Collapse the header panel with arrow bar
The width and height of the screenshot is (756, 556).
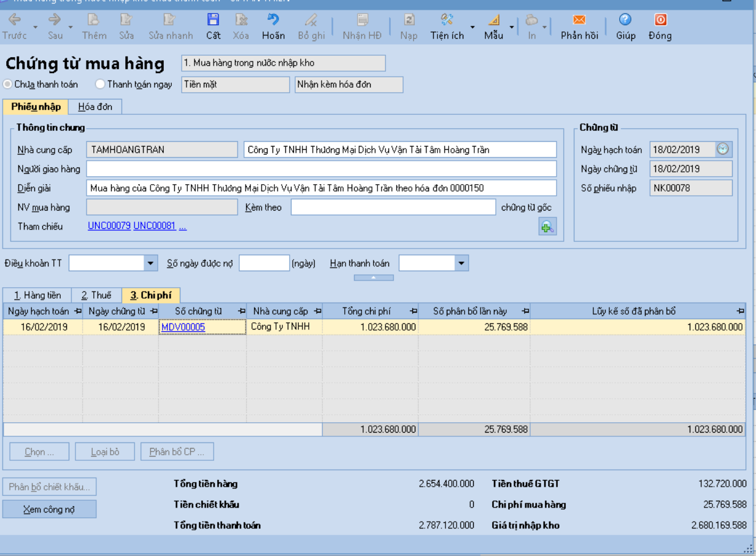tap(374, 278)
